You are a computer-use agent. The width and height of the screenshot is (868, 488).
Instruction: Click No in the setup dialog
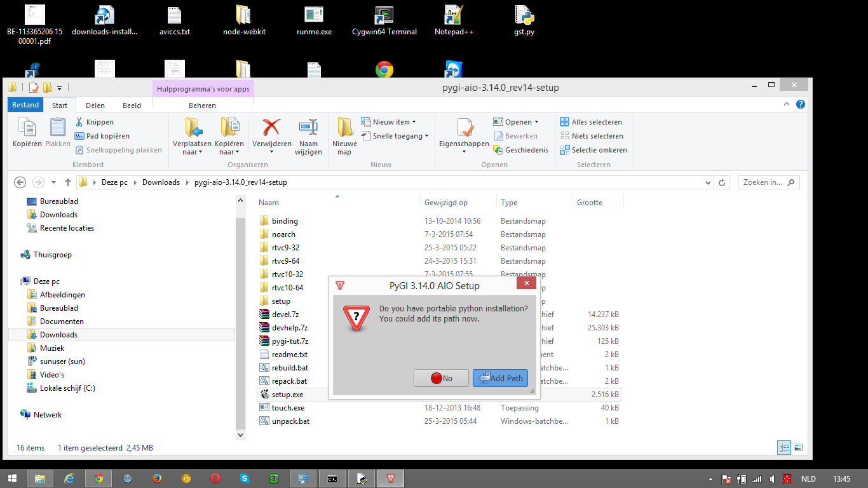coord(441,378)
